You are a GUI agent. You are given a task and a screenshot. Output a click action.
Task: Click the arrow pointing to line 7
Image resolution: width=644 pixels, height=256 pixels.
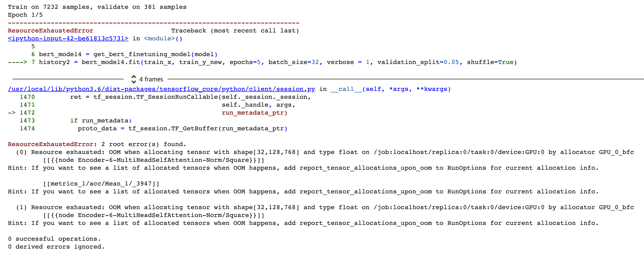17,62
